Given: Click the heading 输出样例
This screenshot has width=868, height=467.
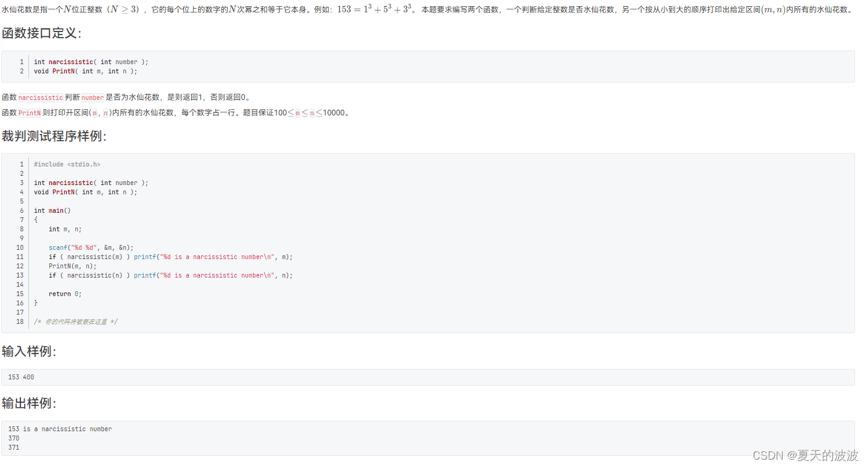Looking at the screenshot, I should click(x=29, y=403).
